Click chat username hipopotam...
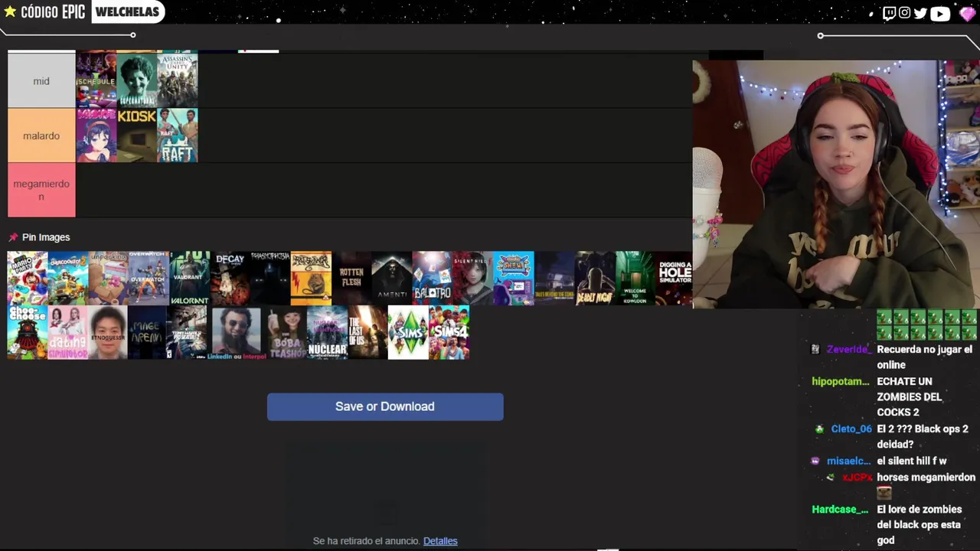Image resolution: width=980 pixels, height=551 pixels. 841,381
